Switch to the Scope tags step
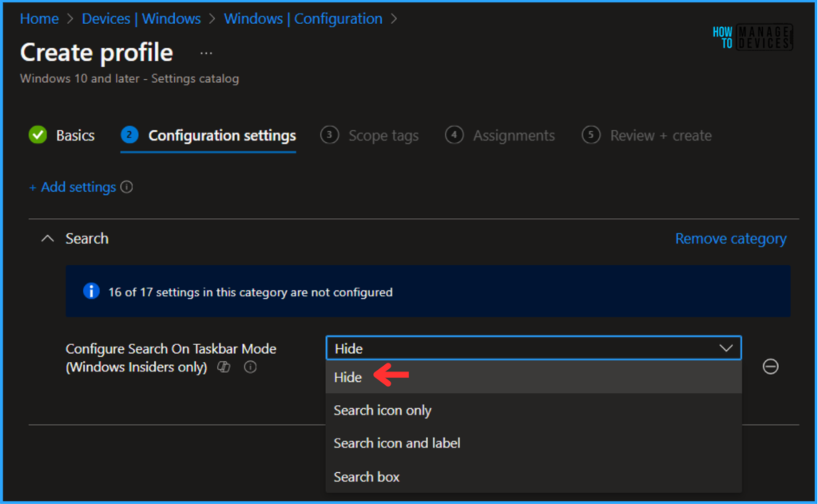 click(369, 135)
